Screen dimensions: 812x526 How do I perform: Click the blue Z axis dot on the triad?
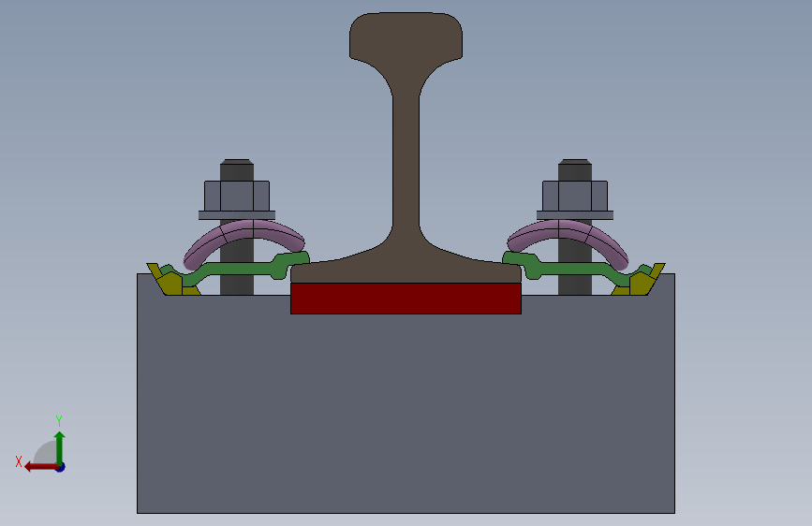[61, 467]
